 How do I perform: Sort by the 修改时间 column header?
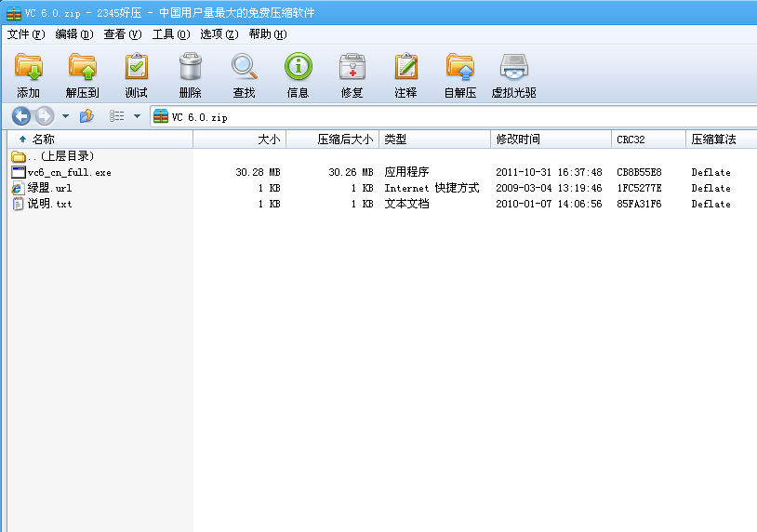tap(551, 140)
